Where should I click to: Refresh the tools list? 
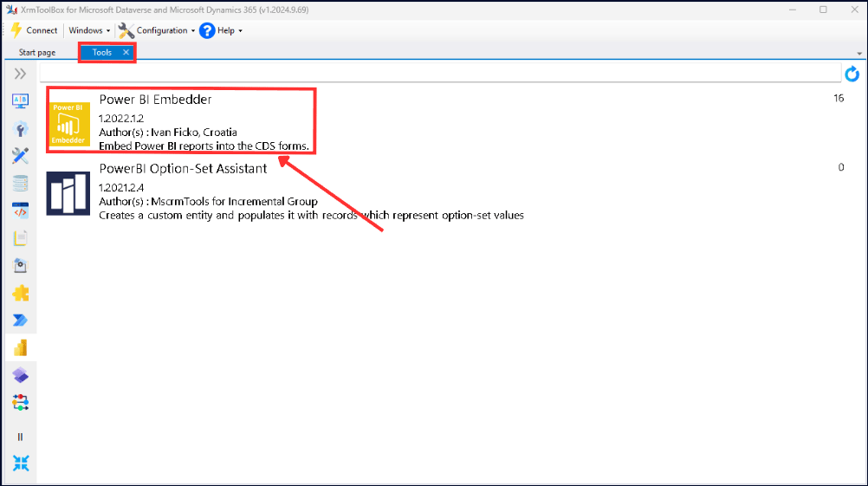(x=852, y=74)
